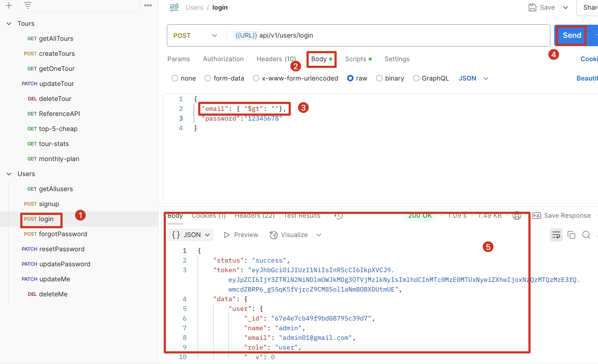Search the response with the magnifier icon
The height and width of the screenshot is (364, 598).
pos(586,235)
